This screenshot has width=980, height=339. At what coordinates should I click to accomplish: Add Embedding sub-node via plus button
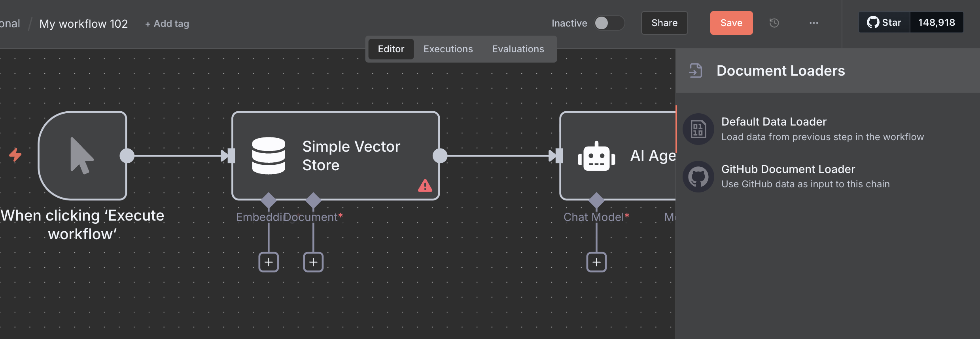(269, 262)
